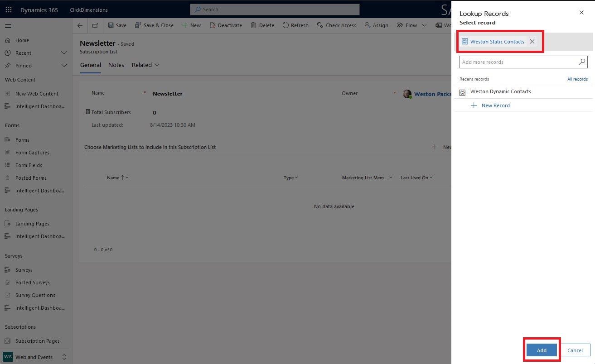Open New Web Content
This screenshot has height=364, width=595.
[x=36, y=94]
